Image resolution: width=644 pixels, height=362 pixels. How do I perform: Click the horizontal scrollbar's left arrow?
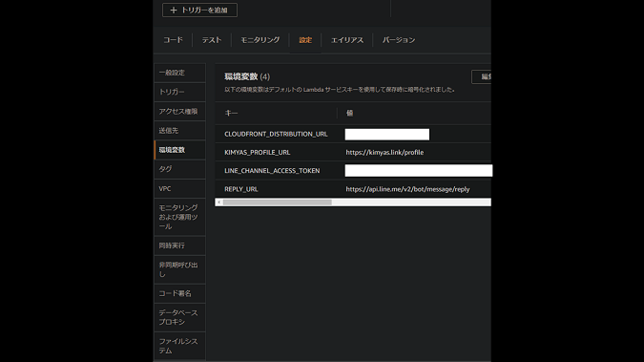tap(218, 202)
